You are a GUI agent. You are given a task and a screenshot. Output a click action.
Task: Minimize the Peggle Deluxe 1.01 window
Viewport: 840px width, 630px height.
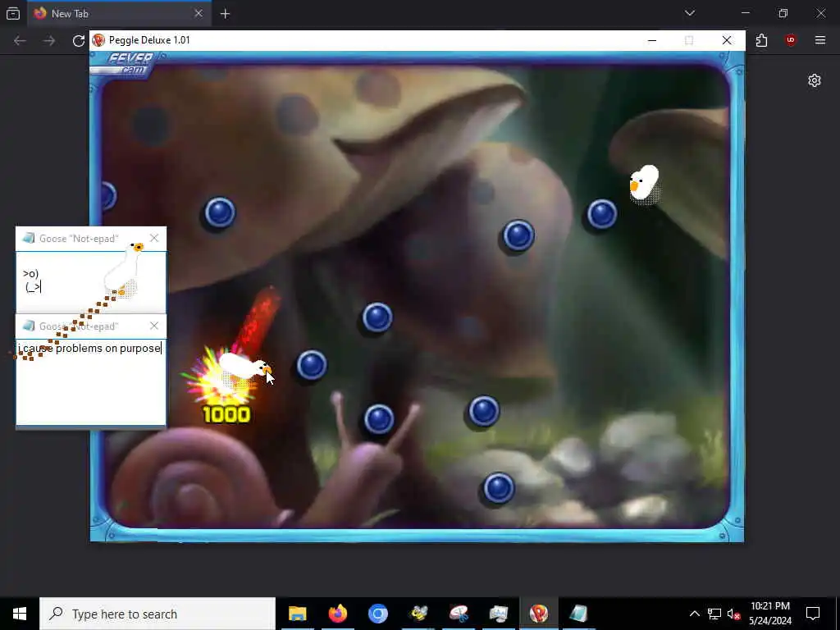[652, 40]
